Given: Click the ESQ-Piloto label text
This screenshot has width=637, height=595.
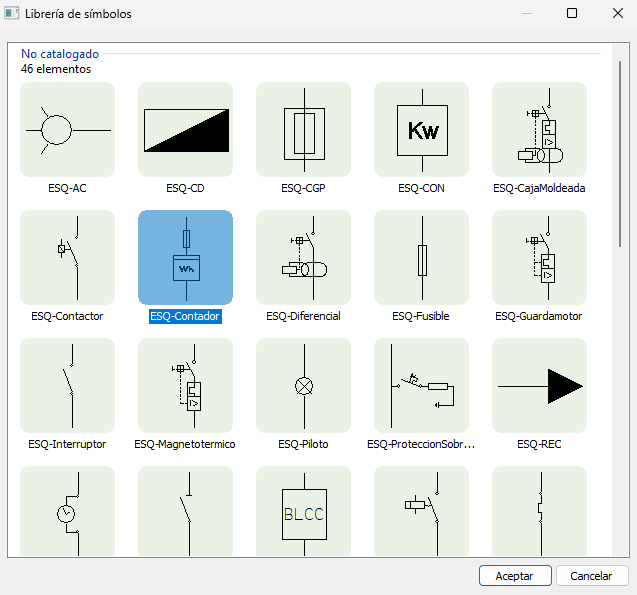Looking at the screenshot, I should (303, 444).
